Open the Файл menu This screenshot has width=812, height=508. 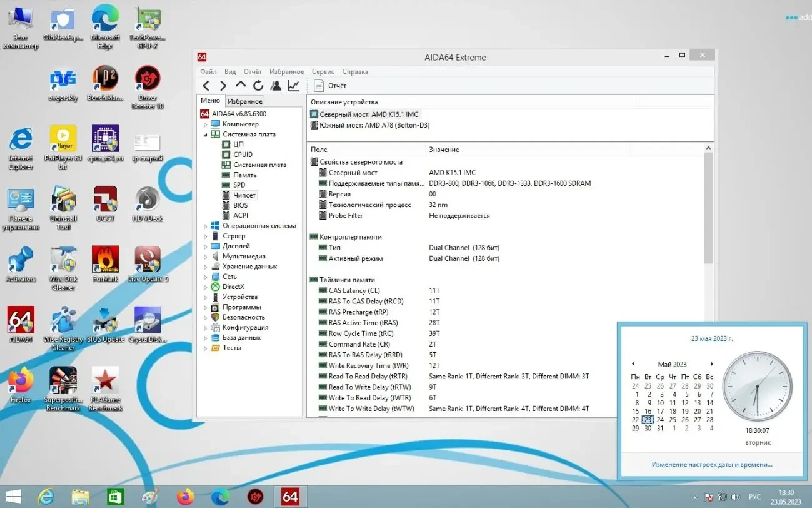tap(208, 72)
